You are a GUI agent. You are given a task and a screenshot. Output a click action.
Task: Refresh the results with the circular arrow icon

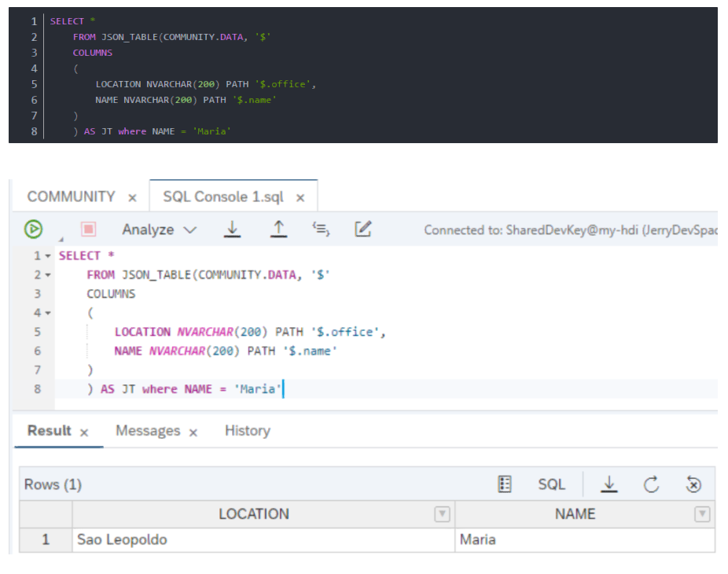(x=652, y=484)
